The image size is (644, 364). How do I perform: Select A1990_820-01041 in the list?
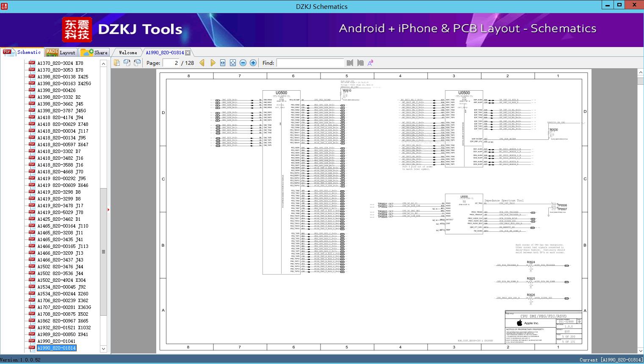[x=56, y=341]
